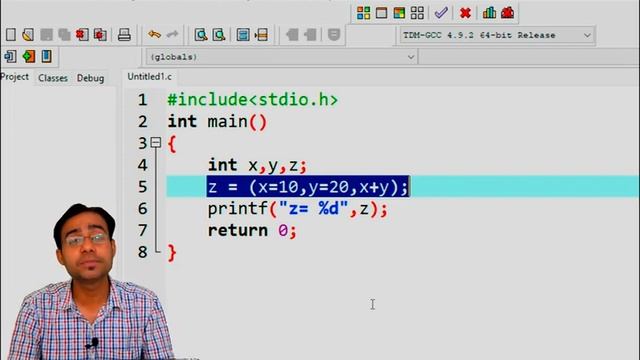Click the printf("z= %d",z); line
This screenshot has height=360, width=640.
coord(298,209)
